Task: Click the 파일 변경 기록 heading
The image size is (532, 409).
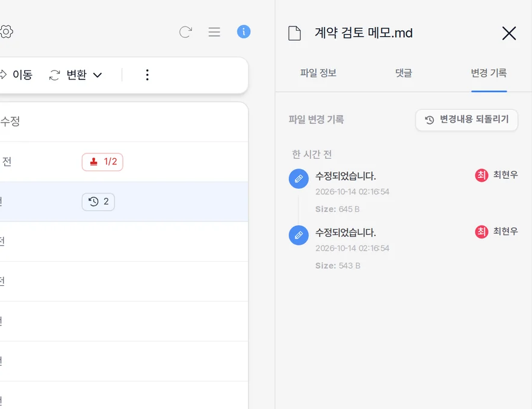Action: 316,119
